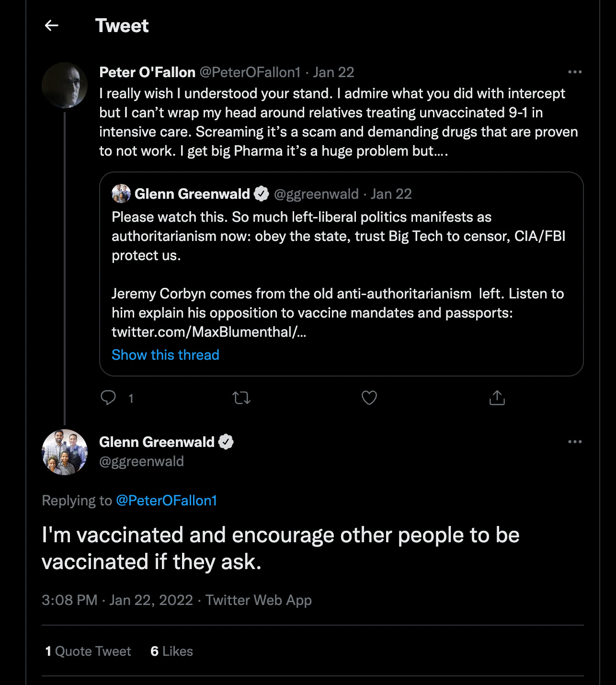Click the Peter O'Fallon display name
This screenshot has height=685, width=616.
pyautogui.click(x=147, y=72)
